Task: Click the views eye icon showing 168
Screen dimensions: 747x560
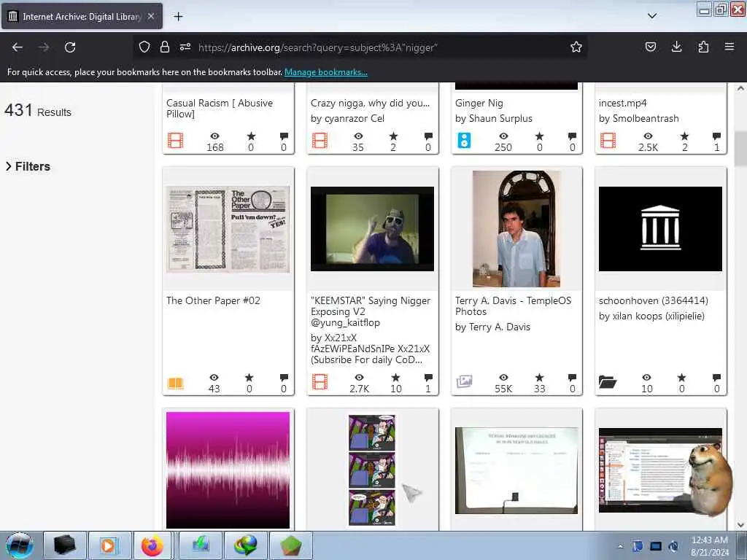Action: point(215,136)
